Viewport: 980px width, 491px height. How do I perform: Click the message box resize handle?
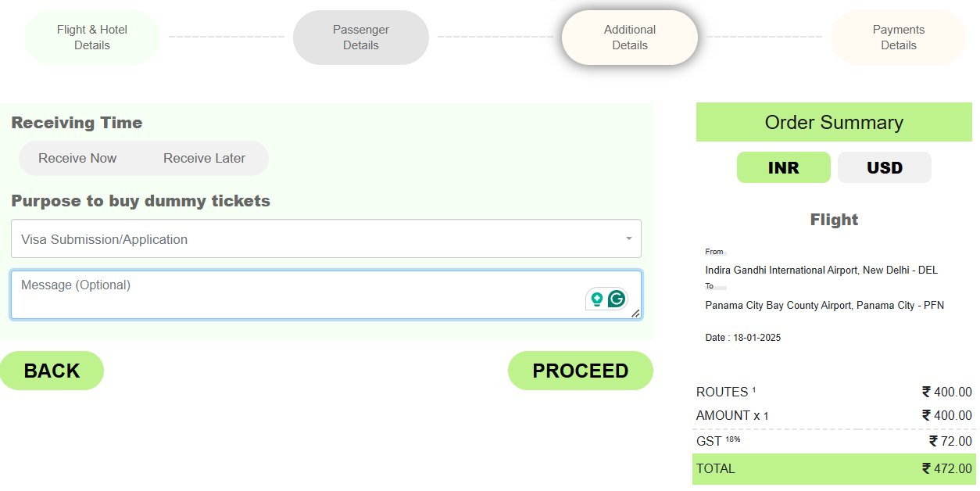[635, 314]
